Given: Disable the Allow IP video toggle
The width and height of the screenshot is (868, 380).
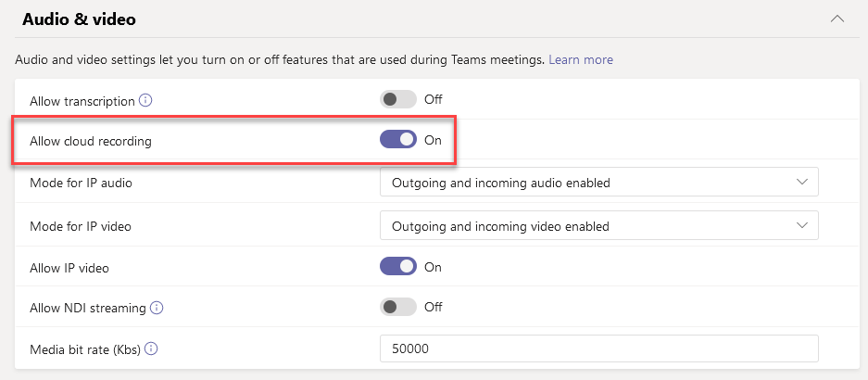Looking at the screenshot, I should [398, 267].
